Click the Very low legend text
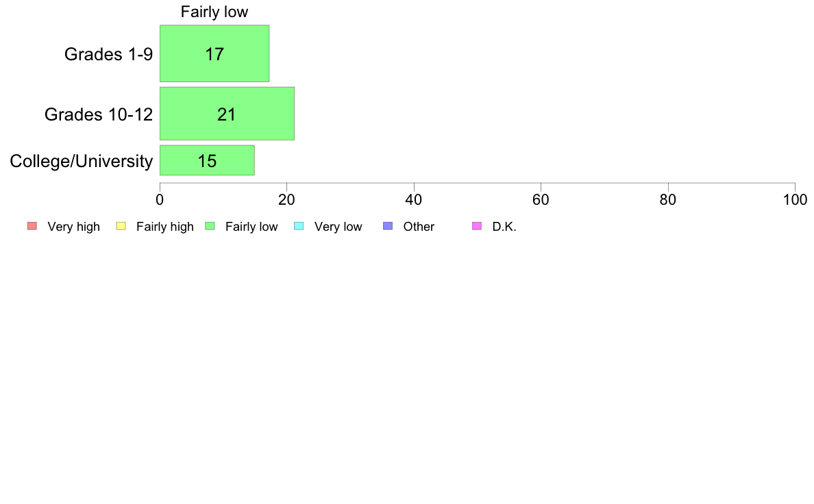The height and width of the screenshot is (504, 814). [x=338, y=227]
